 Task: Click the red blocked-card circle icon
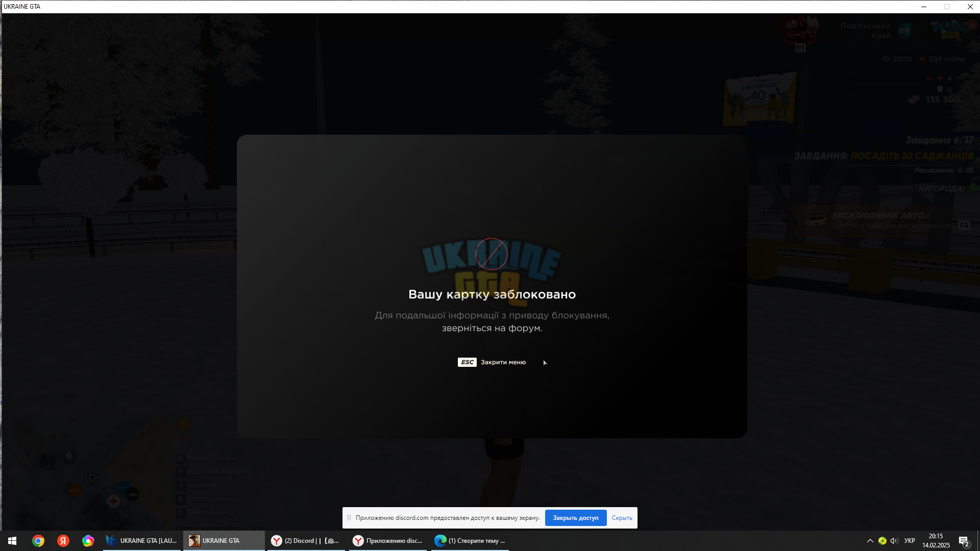(x=492, y=254)
